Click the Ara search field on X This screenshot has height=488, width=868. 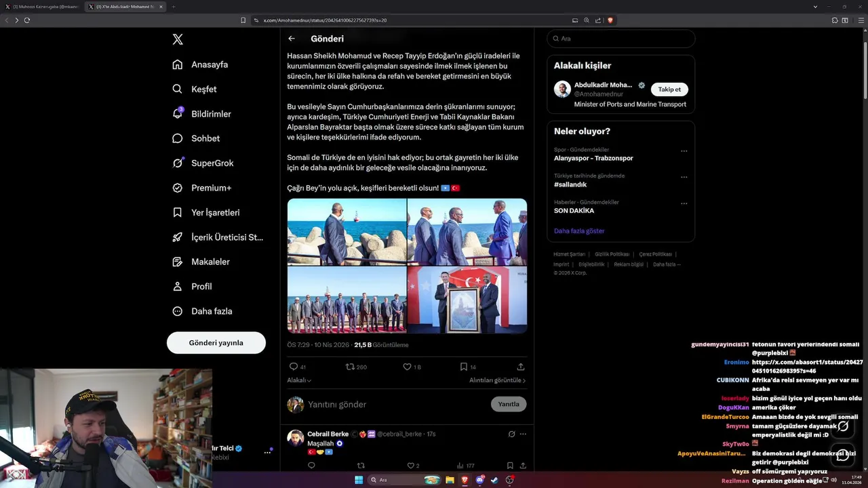(x=620, y=39)
